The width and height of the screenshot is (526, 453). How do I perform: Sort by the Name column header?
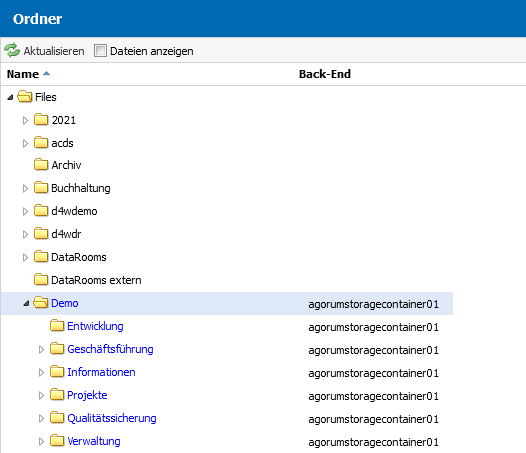click(23, 74)
